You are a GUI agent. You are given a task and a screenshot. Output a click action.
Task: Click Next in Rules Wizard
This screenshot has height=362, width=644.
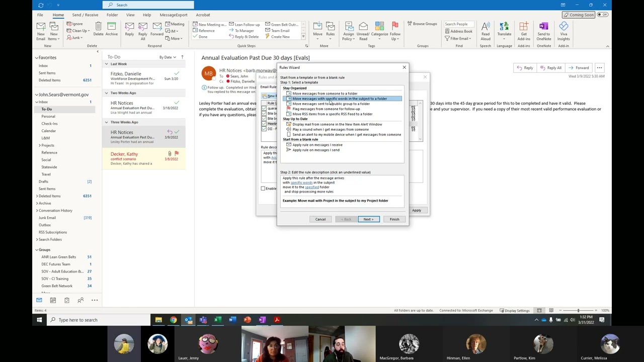pos(369,219)
